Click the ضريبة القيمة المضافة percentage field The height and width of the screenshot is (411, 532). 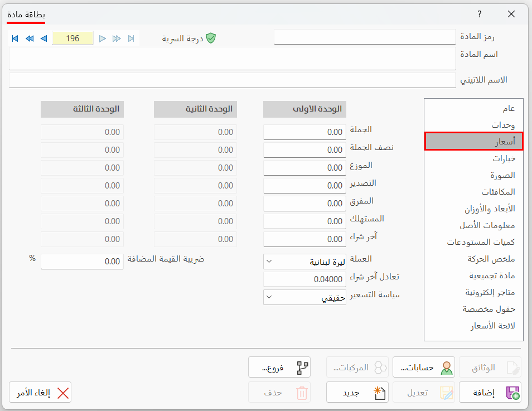(82, 262)
